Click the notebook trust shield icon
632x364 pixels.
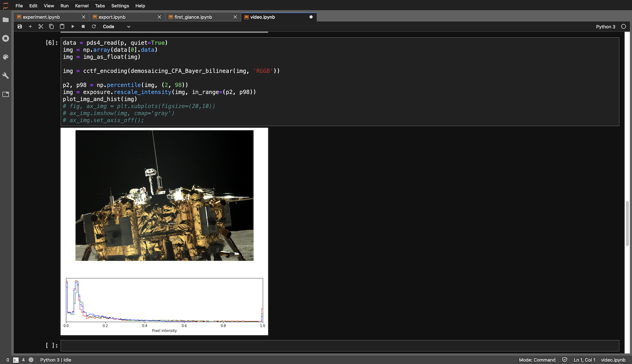point(565,360)
